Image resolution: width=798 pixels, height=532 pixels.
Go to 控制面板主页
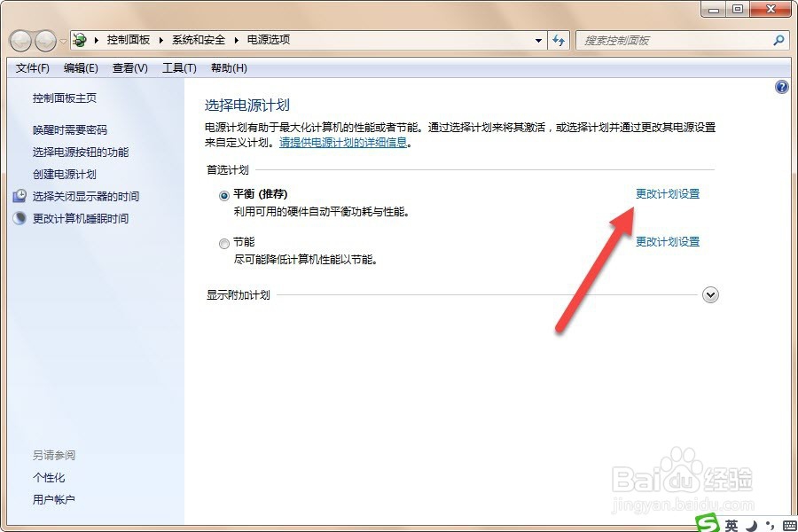(x=65, y=98)
